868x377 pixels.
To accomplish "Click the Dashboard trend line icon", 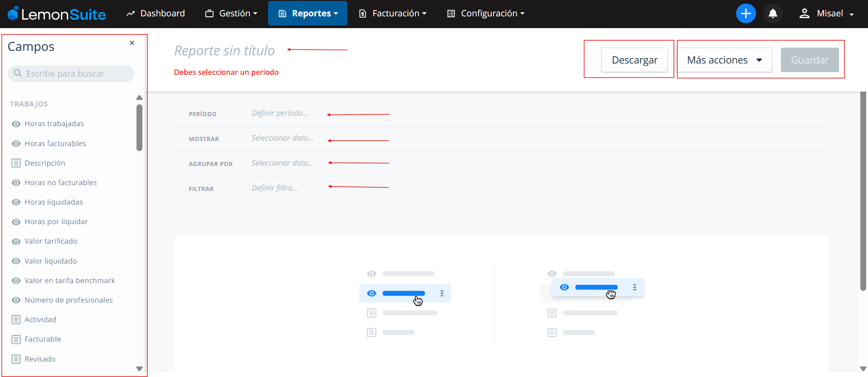I will 131,14.
